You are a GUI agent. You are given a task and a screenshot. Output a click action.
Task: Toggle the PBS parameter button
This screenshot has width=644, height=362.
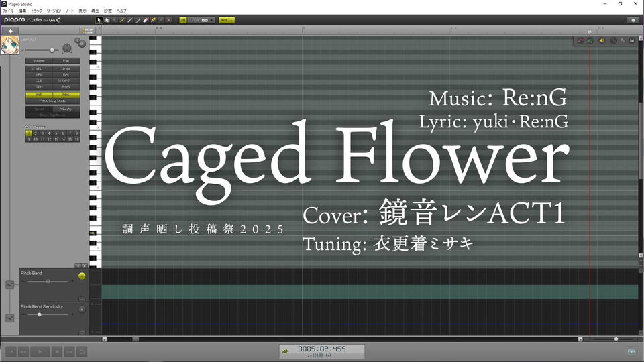point(66,95)
